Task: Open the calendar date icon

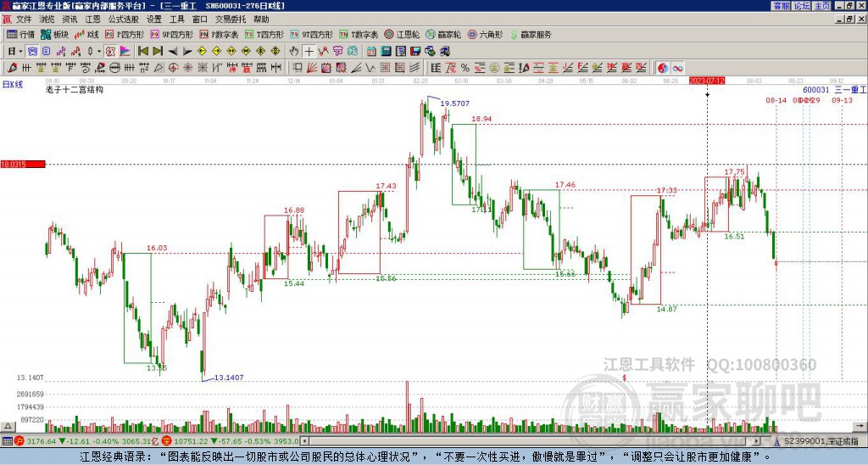Action: 371,52
